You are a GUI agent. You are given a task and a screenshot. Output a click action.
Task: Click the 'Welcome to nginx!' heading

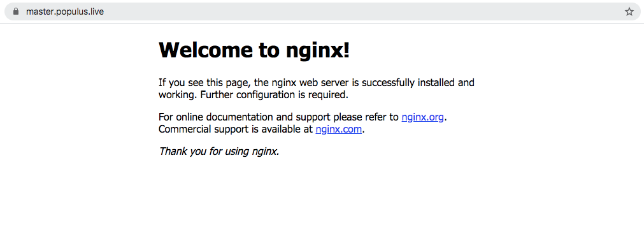pos(254,50)
